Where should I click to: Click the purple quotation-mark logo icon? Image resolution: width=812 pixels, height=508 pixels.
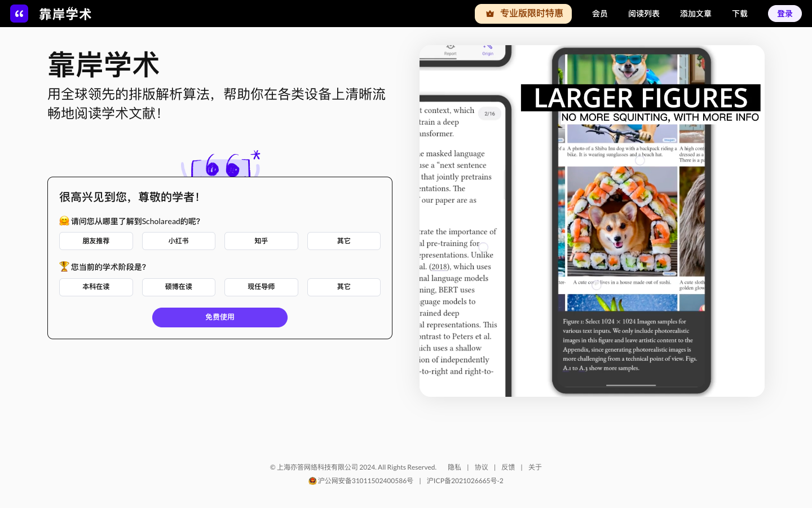(19, 14)
